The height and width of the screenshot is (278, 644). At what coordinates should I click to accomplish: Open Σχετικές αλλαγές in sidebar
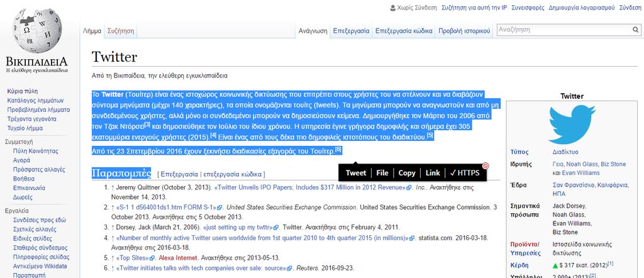click(35, 229)
